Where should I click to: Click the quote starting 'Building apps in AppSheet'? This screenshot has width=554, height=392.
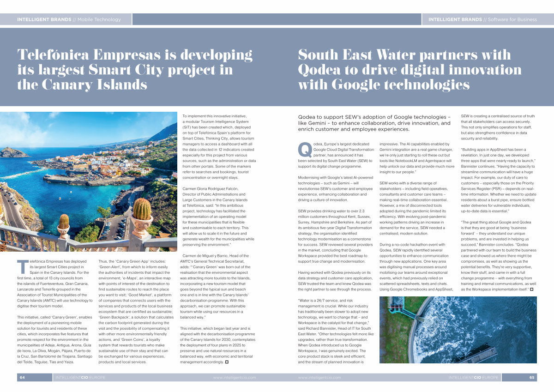pos(498,180)
